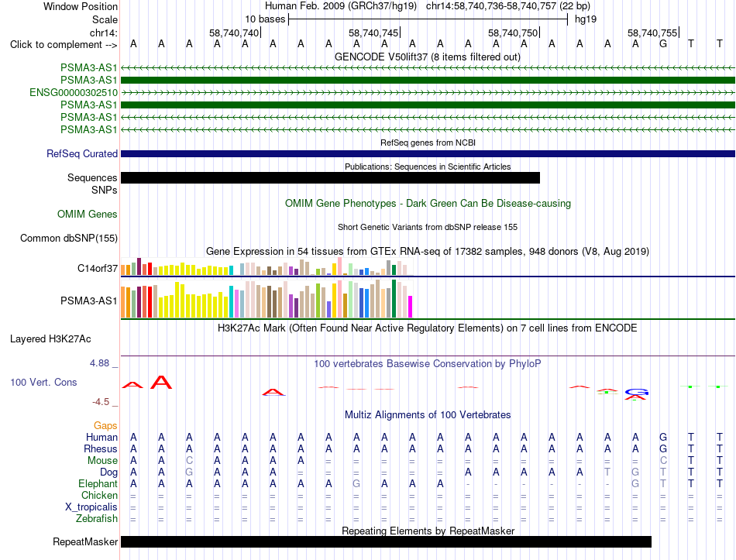Click the 'hg19' label after scale bar
The image size is (736, 560).
[x=586, y=19]
